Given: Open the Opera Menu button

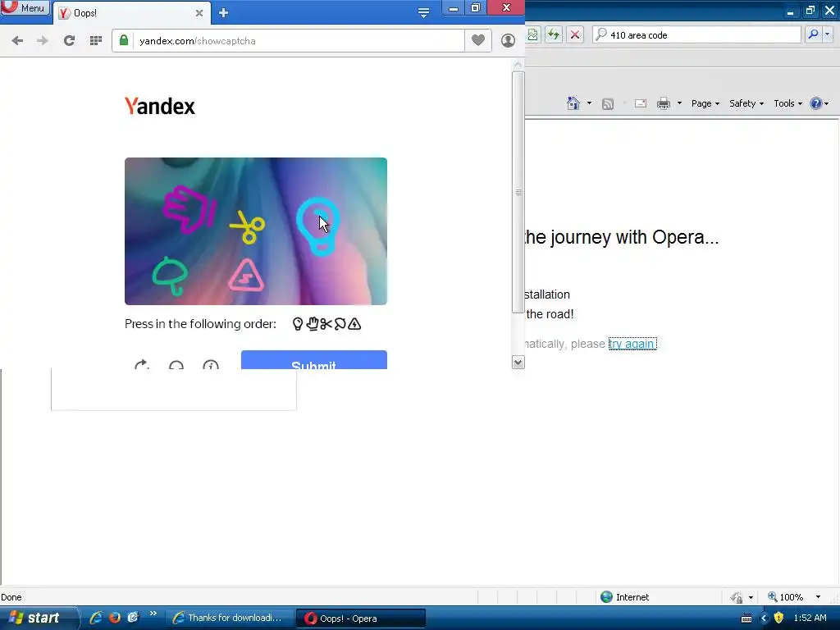Looking at the screenshot, I should tap(25, 7).
